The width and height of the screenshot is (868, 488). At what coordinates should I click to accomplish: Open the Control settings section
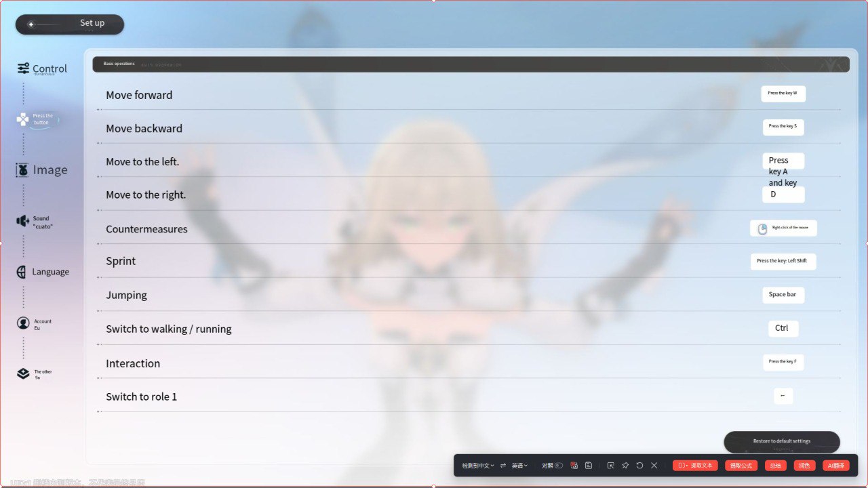42,68
